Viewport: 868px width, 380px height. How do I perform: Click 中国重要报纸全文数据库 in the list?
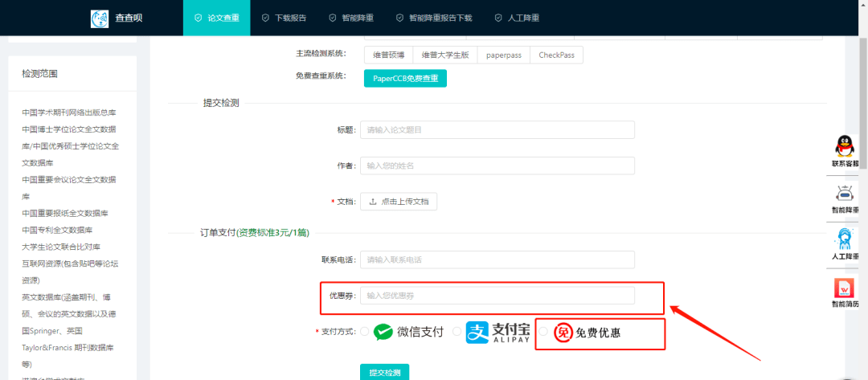[65, 213]
